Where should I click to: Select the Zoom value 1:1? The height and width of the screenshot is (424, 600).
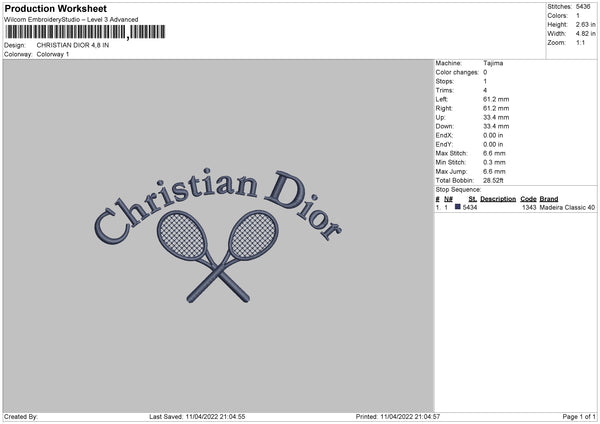click(x=580, y=43)
